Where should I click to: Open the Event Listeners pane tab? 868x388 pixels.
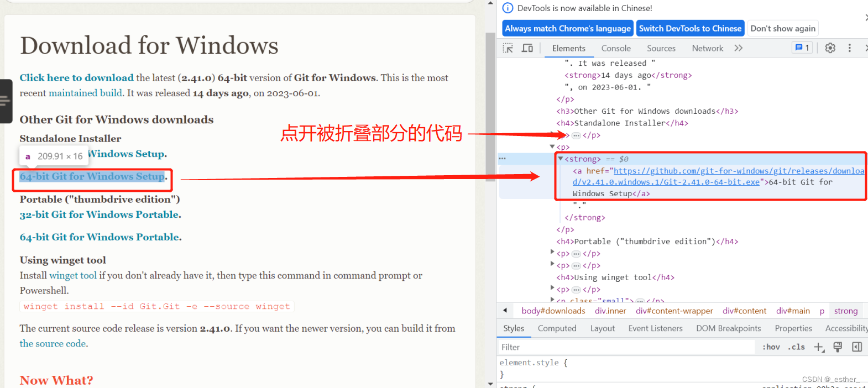click(x=655, y=328)
